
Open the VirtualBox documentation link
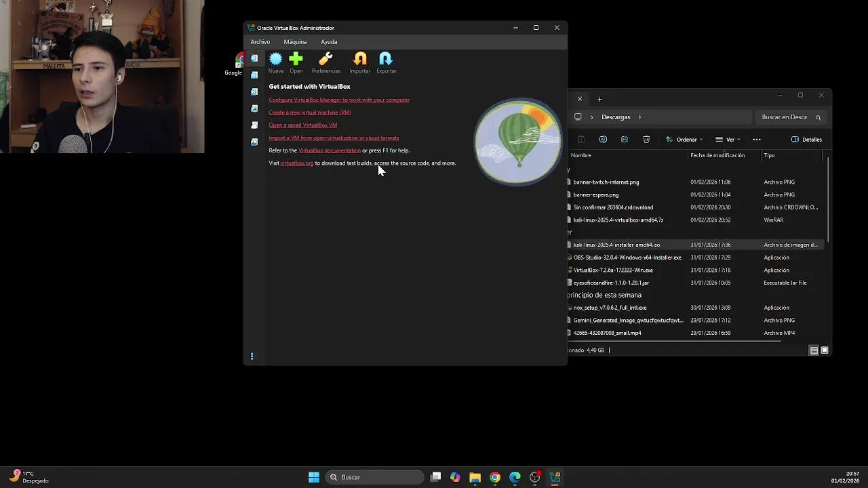pos(330,150)
